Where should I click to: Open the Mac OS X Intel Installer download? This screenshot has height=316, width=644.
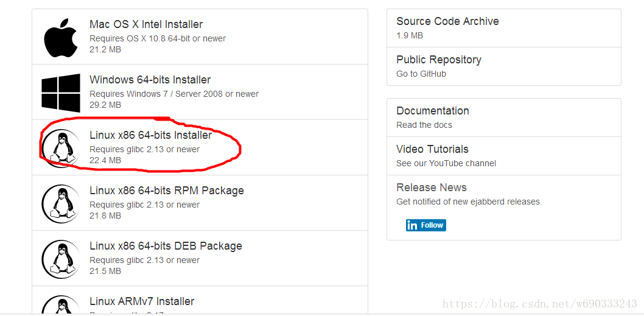coord(146,24)
